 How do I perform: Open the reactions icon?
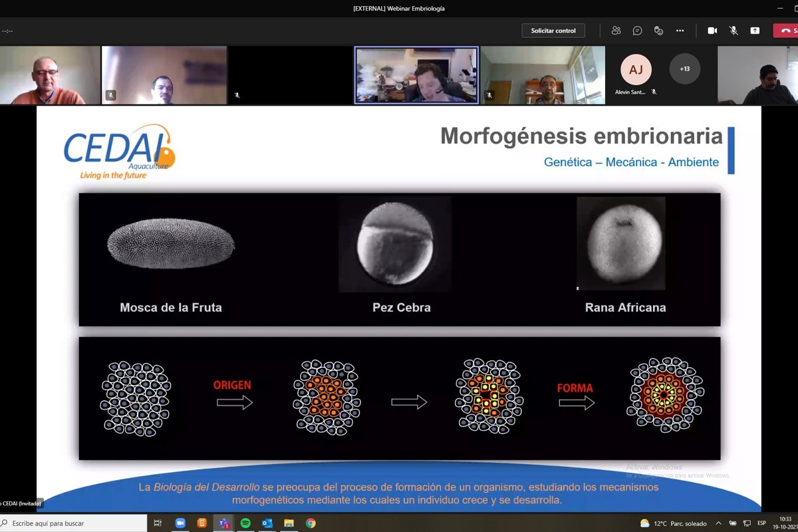point(658,31)
